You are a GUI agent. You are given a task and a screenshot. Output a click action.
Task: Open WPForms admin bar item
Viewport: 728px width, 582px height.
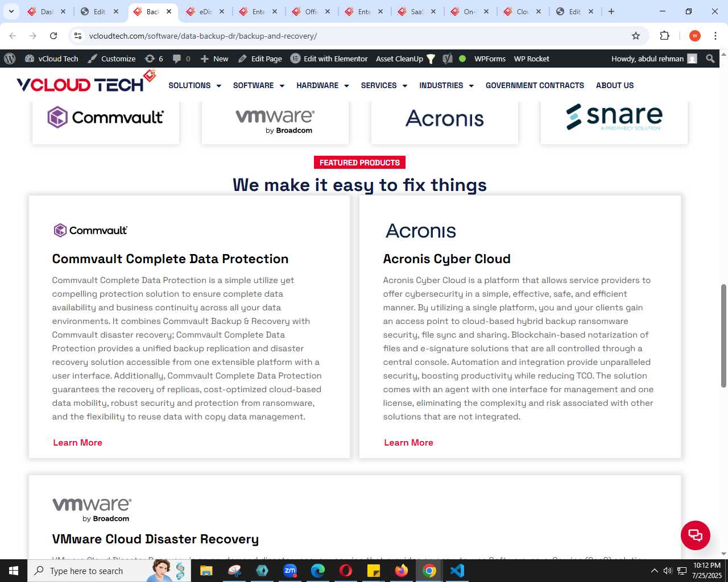[x=490, y=59]
